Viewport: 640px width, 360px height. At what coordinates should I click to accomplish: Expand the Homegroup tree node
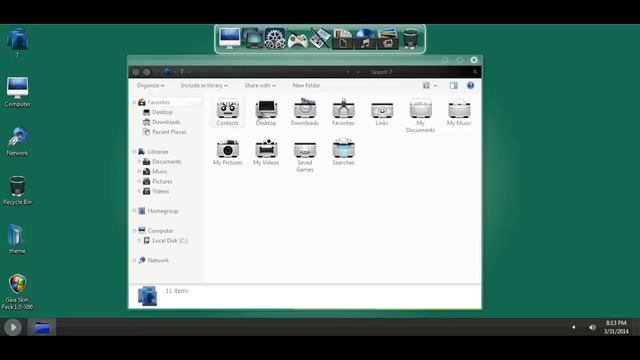pyautogui.click(x=134, y=211)
